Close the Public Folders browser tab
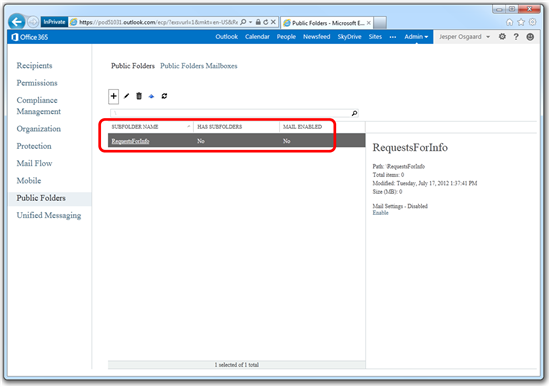The image size is (550, 387). pyautogui.click(x=369, y=23)
